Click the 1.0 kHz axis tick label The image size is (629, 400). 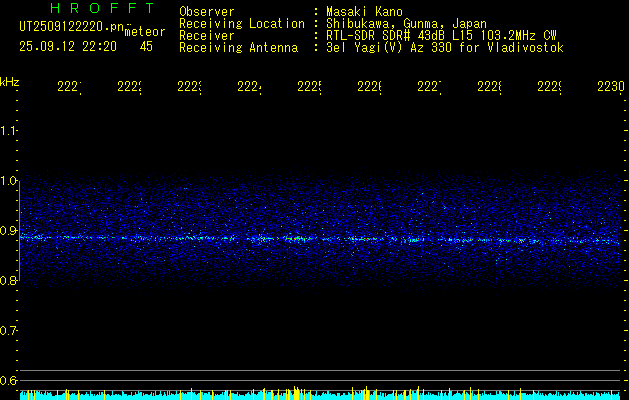[8, 181]
